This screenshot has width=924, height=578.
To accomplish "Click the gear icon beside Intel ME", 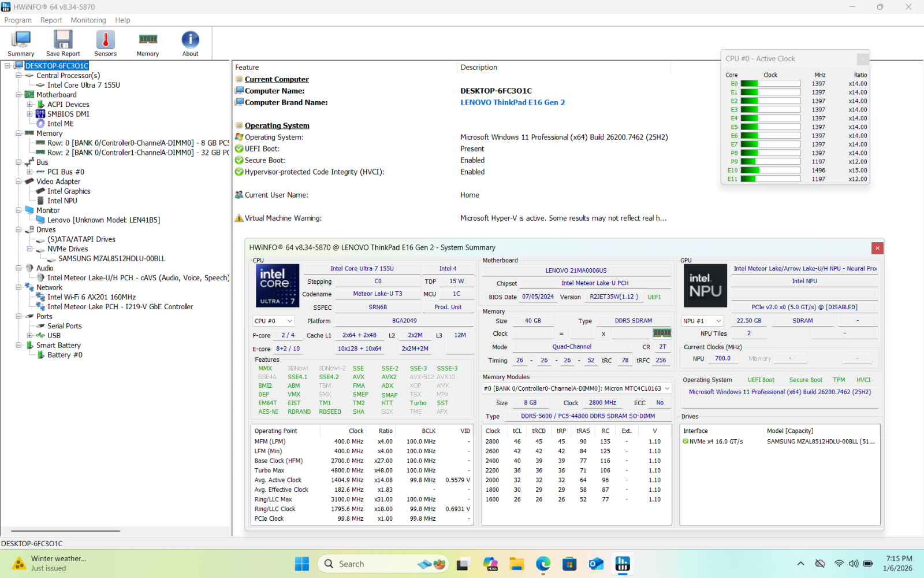I will pos(41,124).
